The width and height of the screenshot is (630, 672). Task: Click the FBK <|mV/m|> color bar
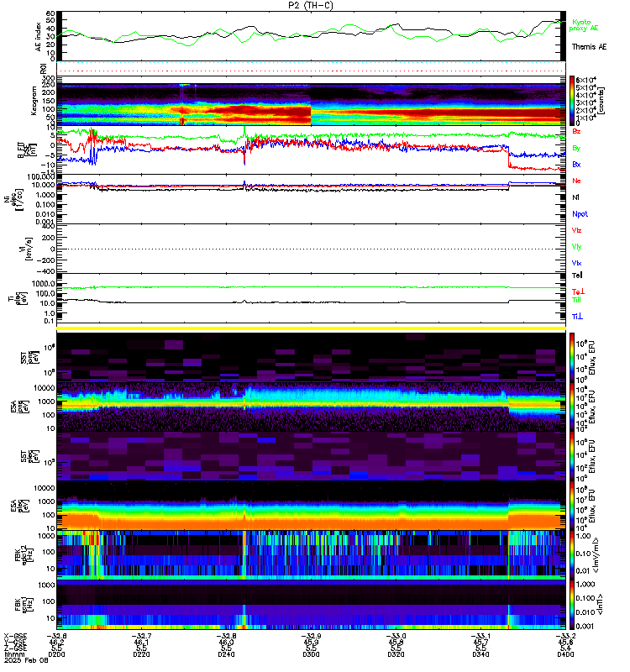click(x=572, y=554)
